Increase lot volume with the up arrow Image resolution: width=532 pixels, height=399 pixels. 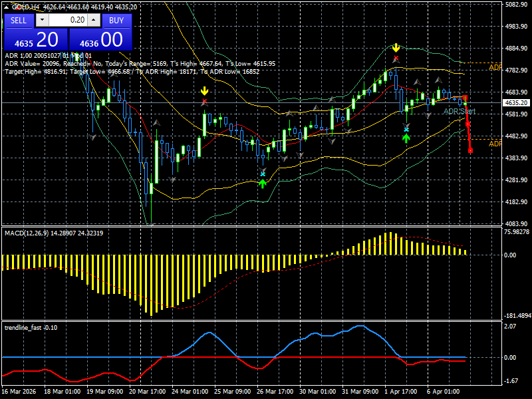(94, 20)
